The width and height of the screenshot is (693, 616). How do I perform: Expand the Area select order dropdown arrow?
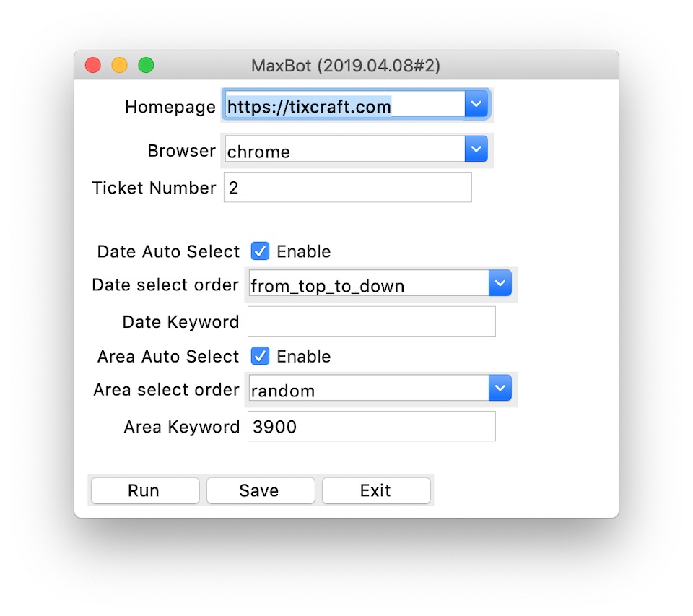click(500, 388)
